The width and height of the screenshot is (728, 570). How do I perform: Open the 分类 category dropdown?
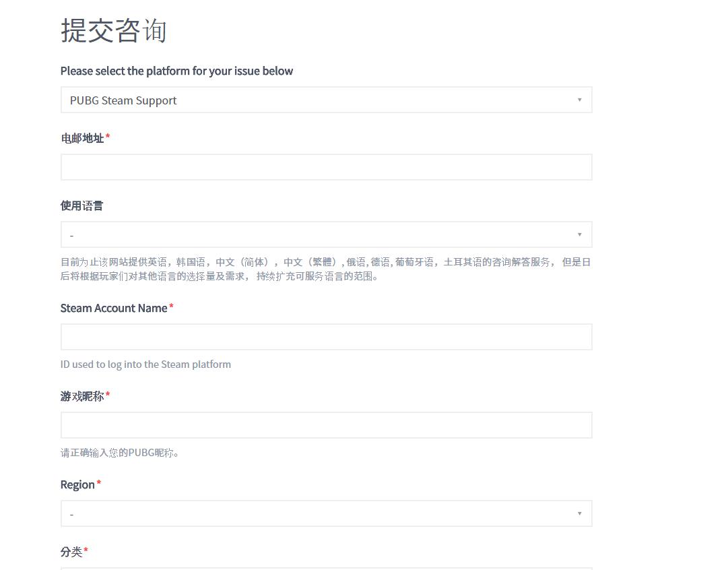click(326, 569)
